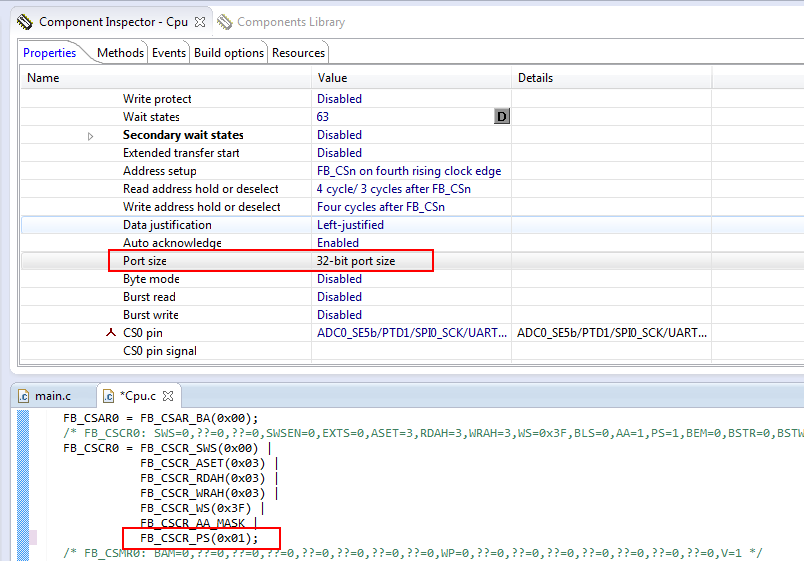
Task: Click the FB_CSAR0 = FB_CSAR_BA(0x00) code line
Action: 160,418
